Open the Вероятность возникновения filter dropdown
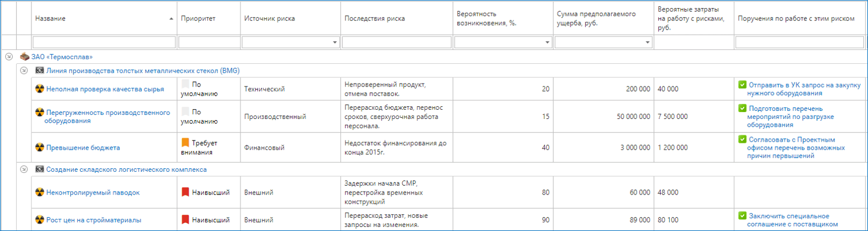868x231 pixels. coord(547,42)
